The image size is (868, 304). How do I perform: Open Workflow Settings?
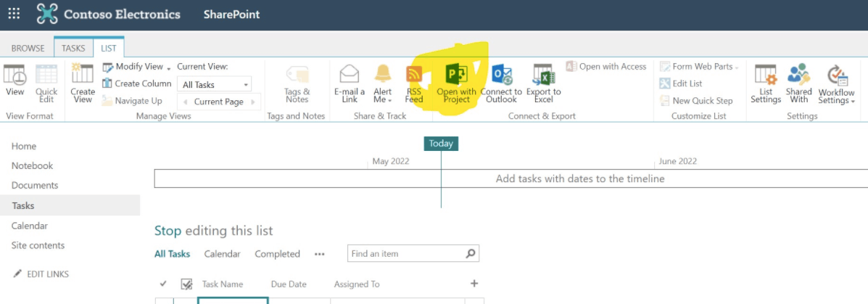point(836,83)
